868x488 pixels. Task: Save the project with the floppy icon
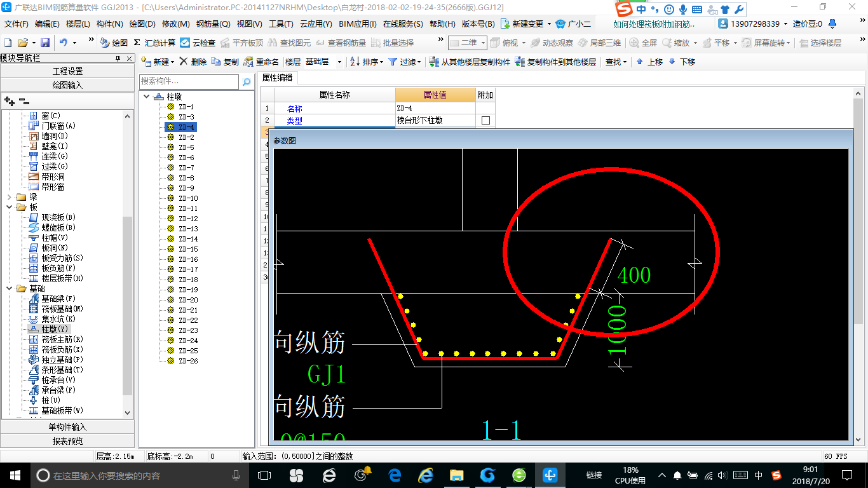pyautogui.click(x=45, y=43)
